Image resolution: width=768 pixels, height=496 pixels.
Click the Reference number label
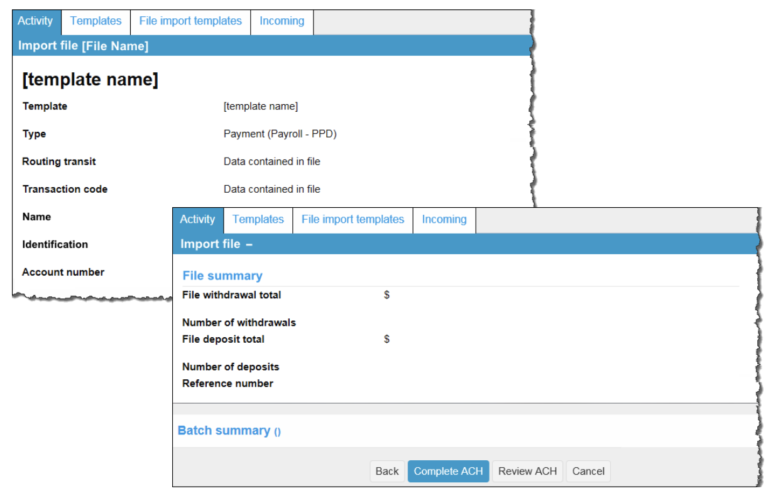(227, 383)
